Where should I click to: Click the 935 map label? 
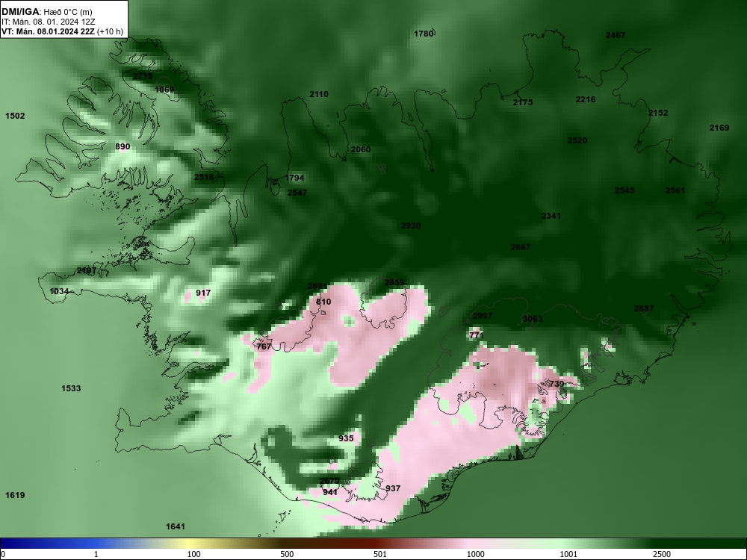pos(346,438)
